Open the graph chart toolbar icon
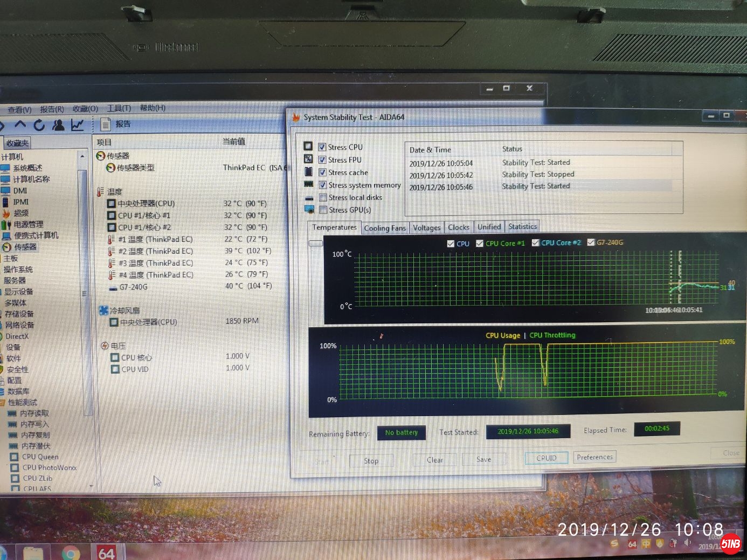The width and height of the screenshot is (747, 560). coord(78,125)
